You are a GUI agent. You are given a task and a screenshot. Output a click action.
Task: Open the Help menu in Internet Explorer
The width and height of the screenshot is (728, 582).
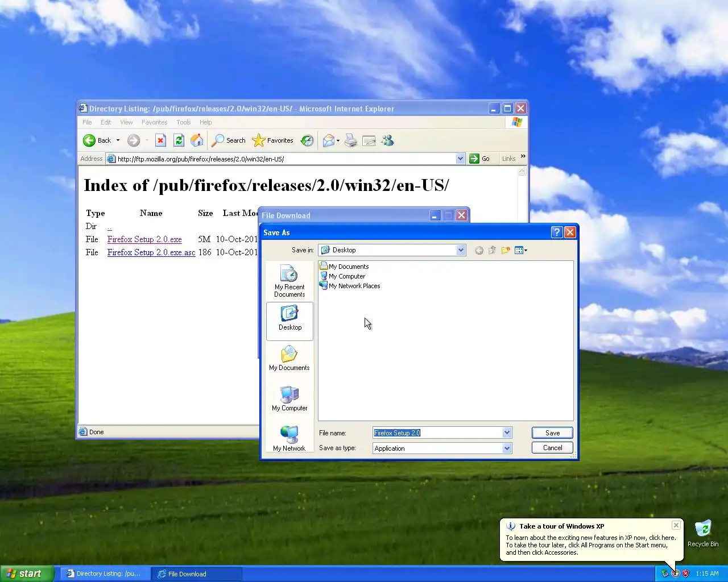pyautogui.click(x=205, y=122)
